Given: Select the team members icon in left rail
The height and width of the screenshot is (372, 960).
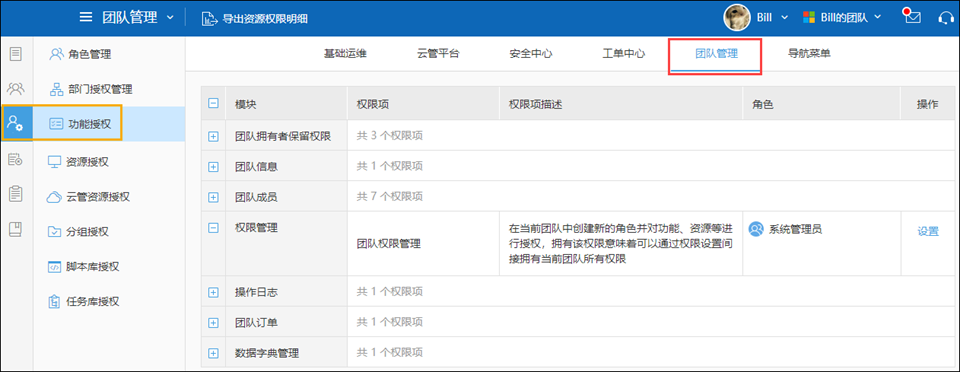Looking at the screenshot, I should coord(16,89).
